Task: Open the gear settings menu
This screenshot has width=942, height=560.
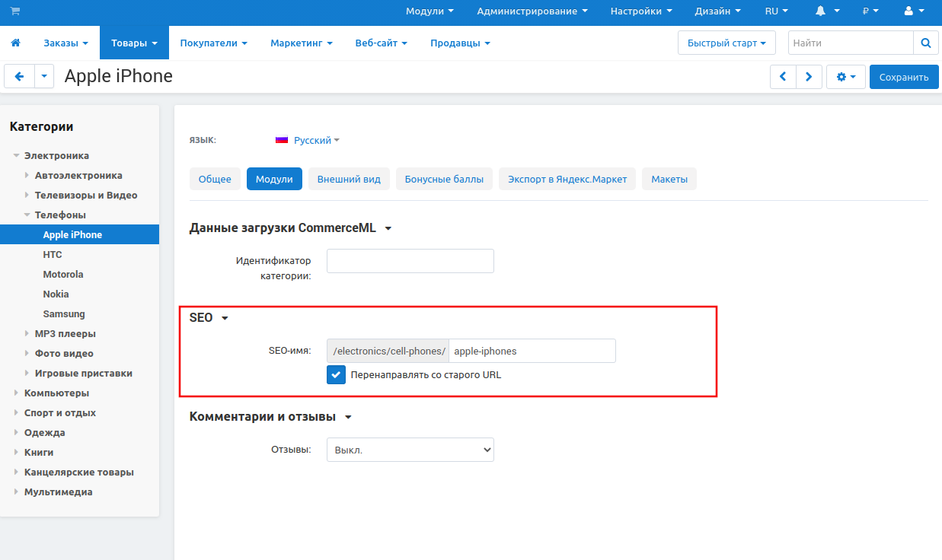Action: click(845, 77)
